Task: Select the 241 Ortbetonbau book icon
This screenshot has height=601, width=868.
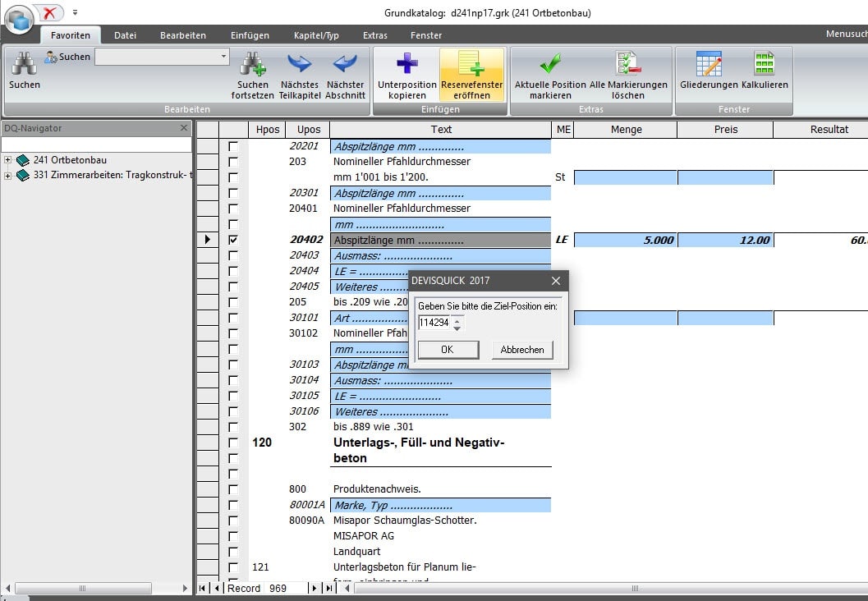Action: point(23,160)
